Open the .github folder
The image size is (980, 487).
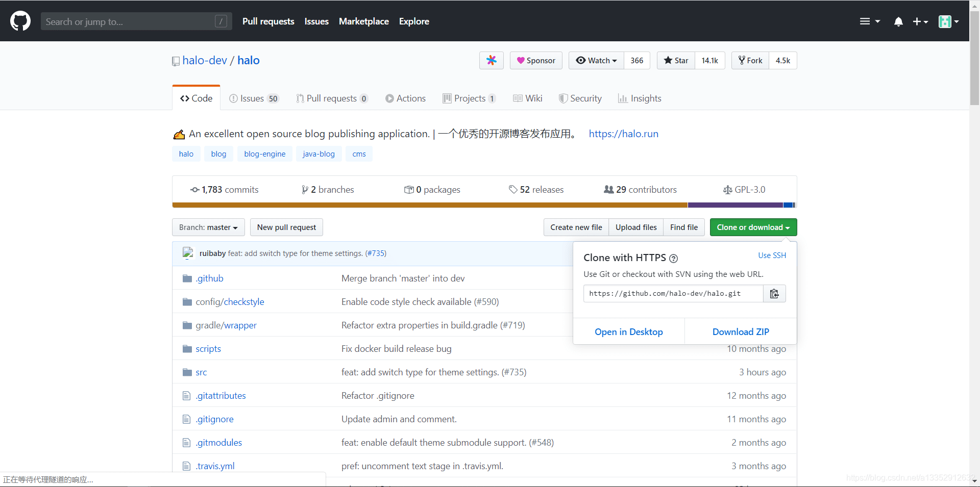pyautogui.click(x=210, y=278)
